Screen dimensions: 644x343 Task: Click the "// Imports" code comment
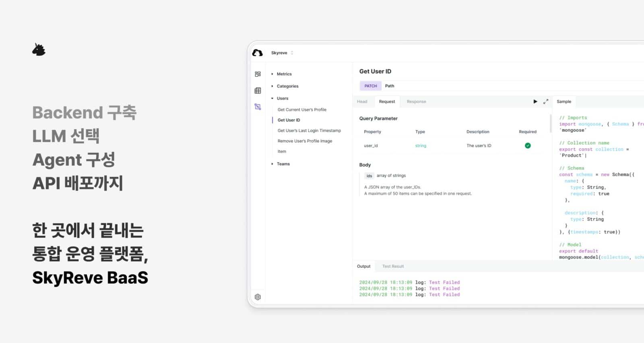click(573, 117)
